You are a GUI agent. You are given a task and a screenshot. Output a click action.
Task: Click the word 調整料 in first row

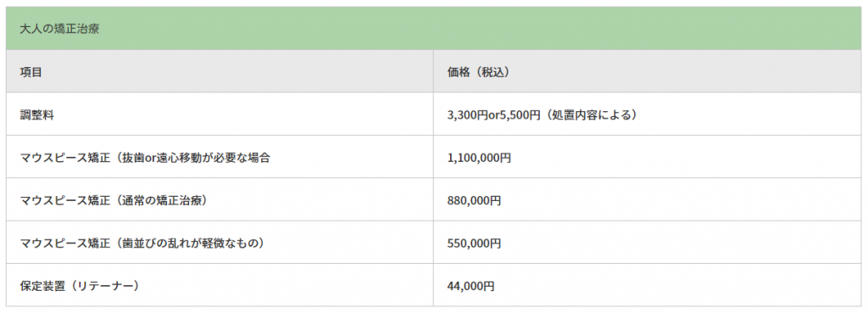pyautogui.click(x=36, y=115)
